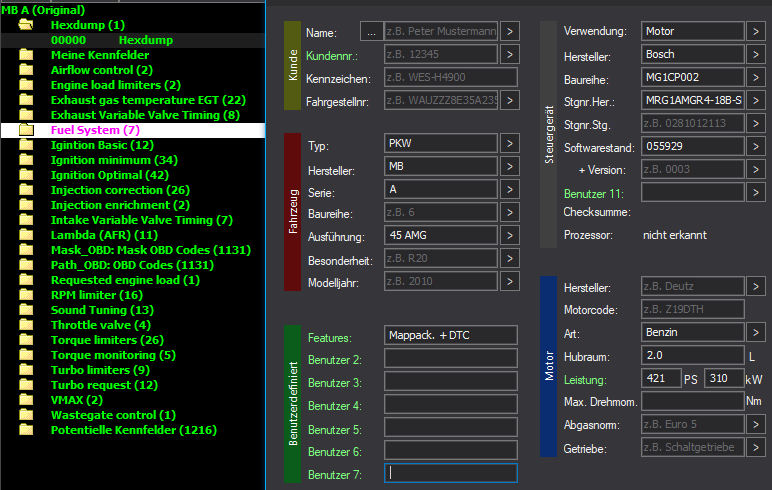
Task: Click the RPM limiter folder icon
Action: (x=26, y=295)
